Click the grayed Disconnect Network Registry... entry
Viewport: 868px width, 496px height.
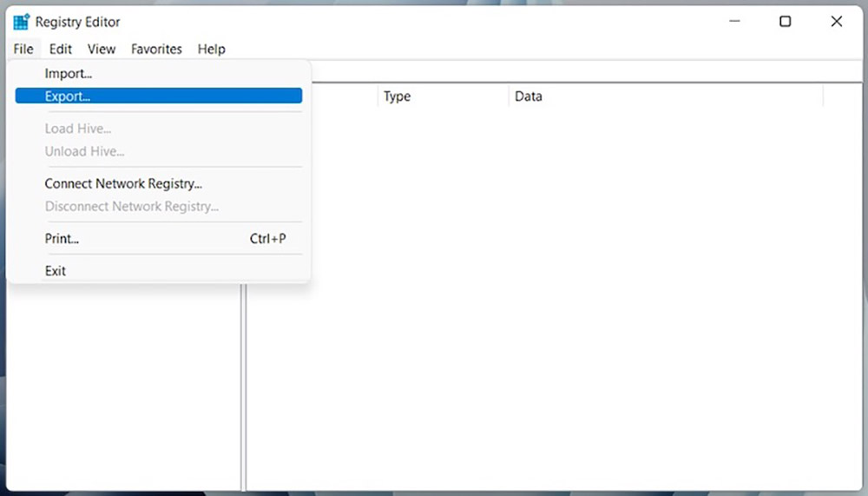coord(159,206)
